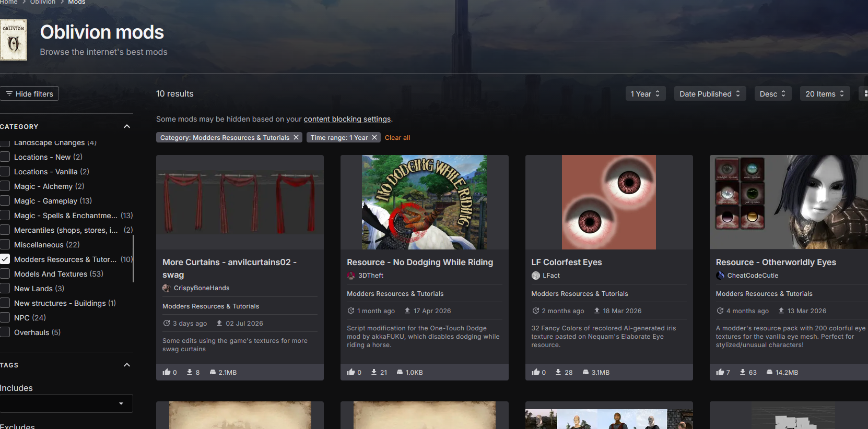
Task: Click the clock icon next to '3 days ago'
Action: pyautogui.click(x=167, y=323)
